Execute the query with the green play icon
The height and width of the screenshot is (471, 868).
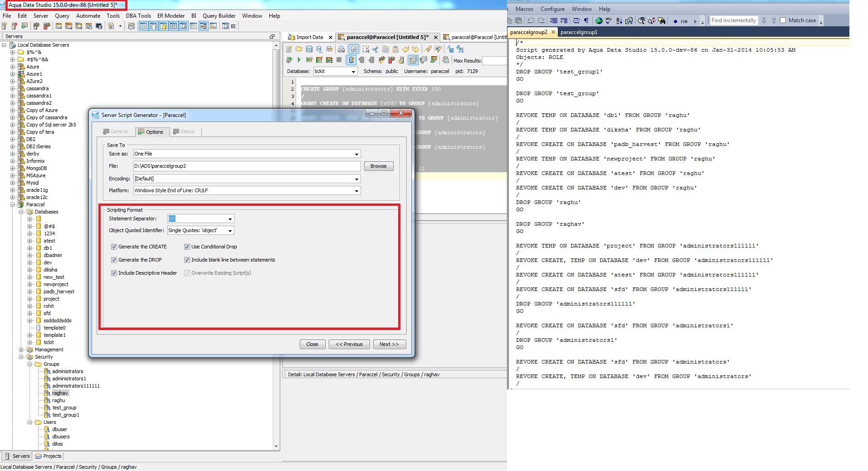coord(299,60)
